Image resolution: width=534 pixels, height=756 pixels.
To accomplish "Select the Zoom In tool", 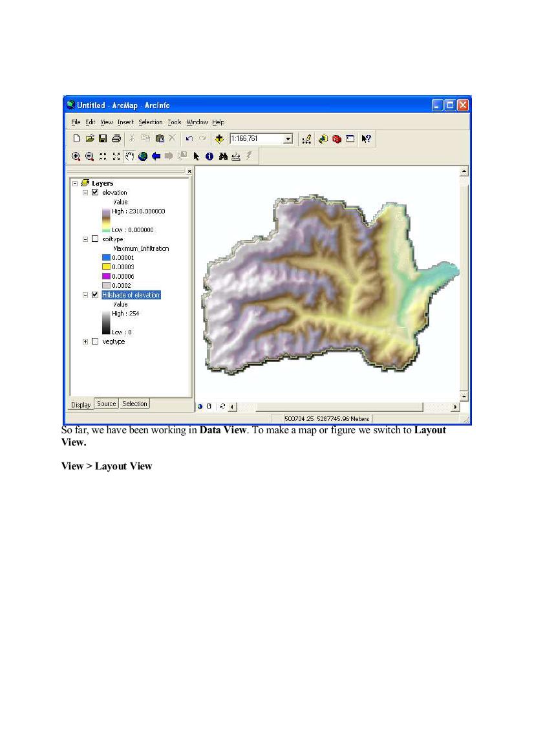I will click(x=76, y=157).
